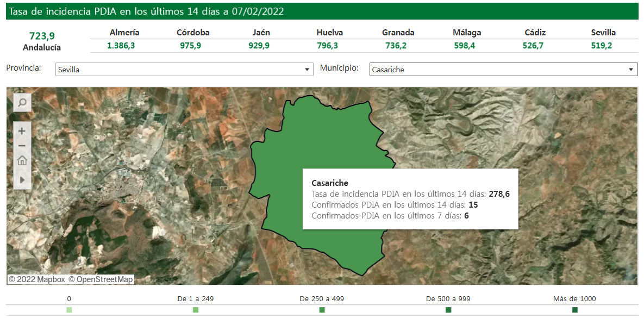Zoom out with the minus button
Screen dimensions: 644x318
[22, 146]
